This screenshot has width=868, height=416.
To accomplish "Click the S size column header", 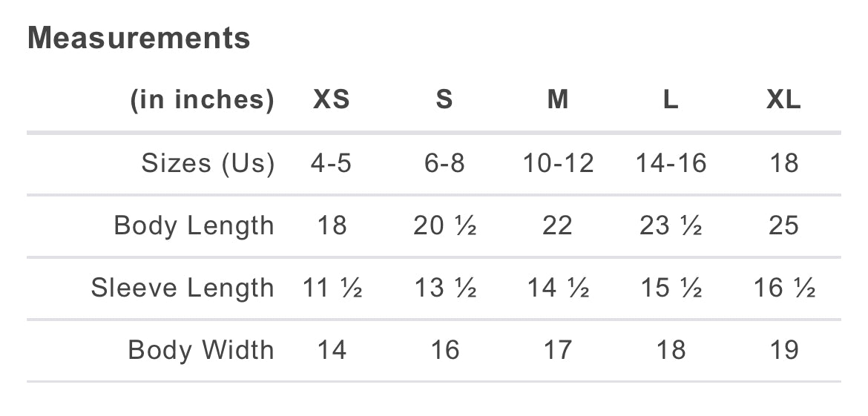I will point(444,99).
